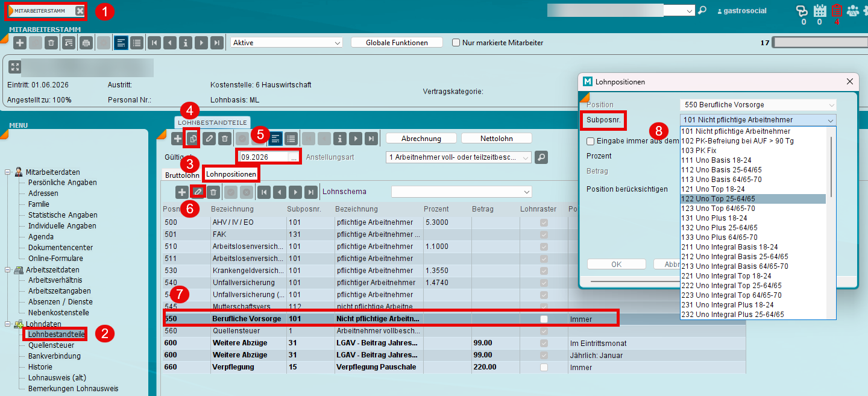This screenshot has height=396, width=868.
Task: Click the Globale Funktionen button
Action: tap(397, 43)
